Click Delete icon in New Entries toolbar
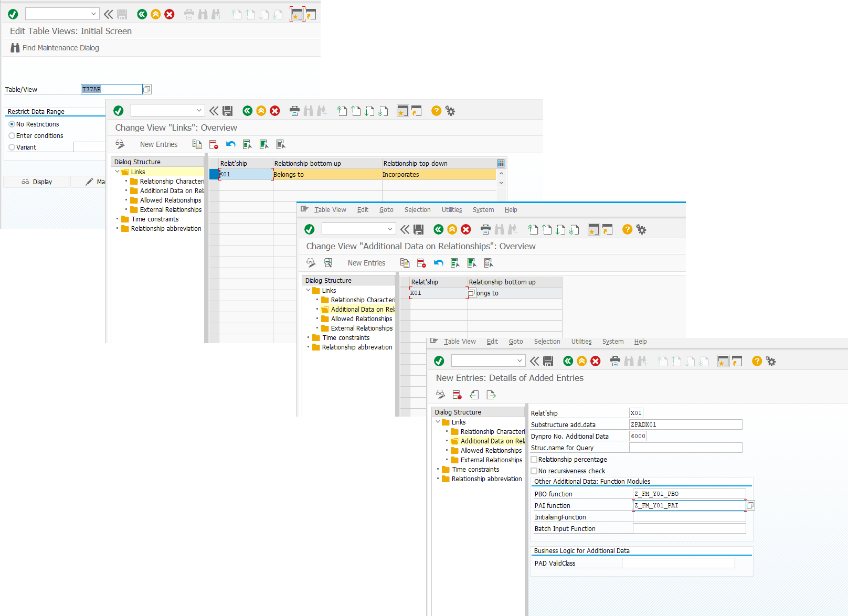 457,395
